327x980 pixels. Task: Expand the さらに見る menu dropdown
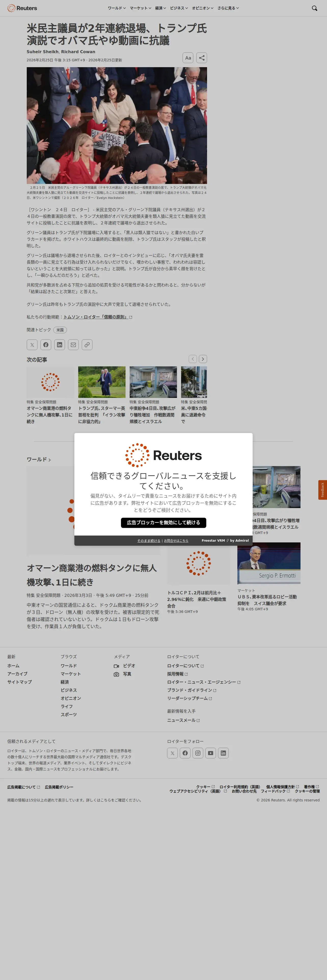[x=228, y=8]
